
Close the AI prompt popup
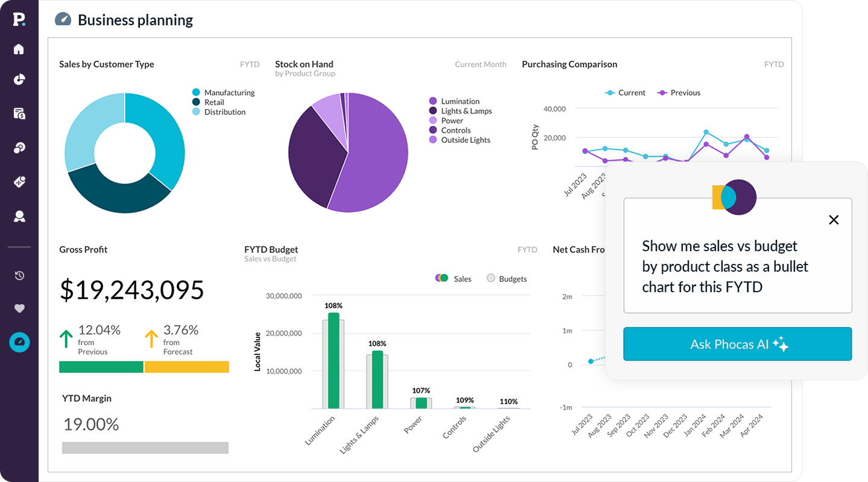[834, 220]
